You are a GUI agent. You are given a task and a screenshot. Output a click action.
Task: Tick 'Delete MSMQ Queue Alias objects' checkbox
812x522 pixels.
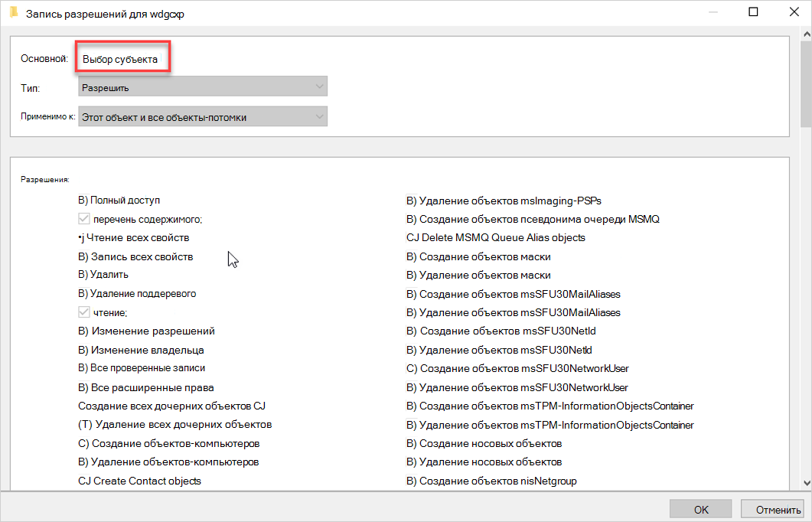413,238
